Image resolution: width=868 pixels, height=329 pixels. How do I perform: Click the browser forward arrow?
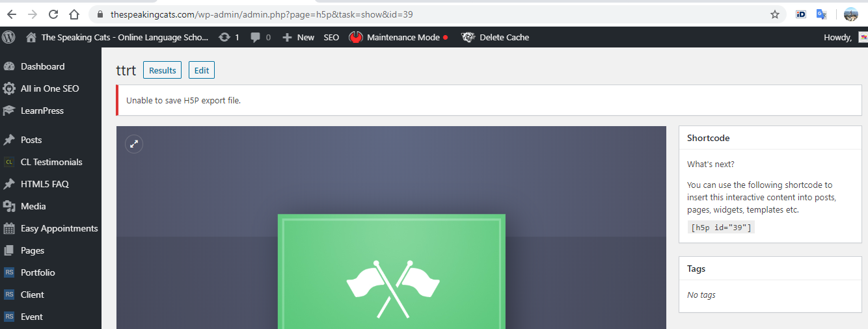pos(33,14)
